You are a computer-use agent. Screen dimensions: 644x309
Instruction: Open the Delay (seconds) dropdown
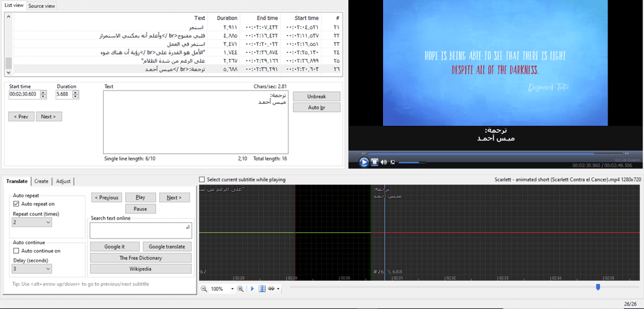click(32, 269)
